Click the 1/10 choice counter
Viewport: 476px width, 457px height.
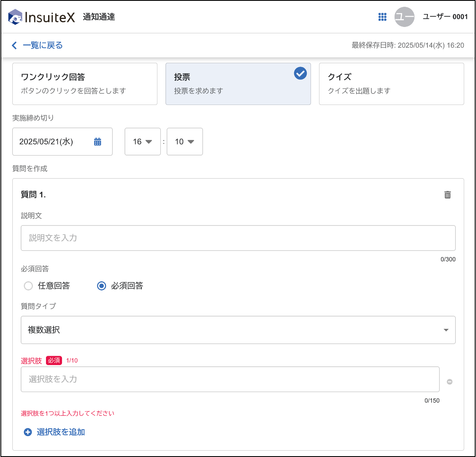[x=72, y=360]
